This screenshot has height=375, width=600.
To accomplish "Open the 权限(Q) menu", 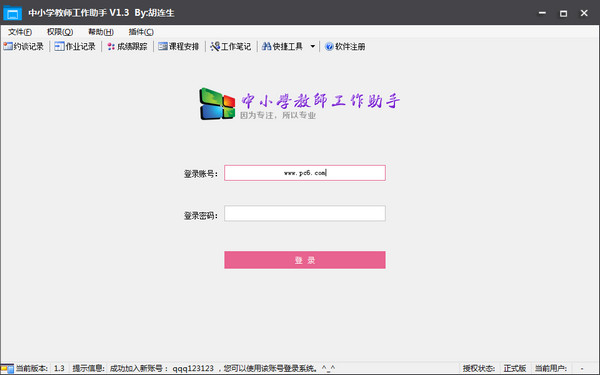I will [60, 32].
